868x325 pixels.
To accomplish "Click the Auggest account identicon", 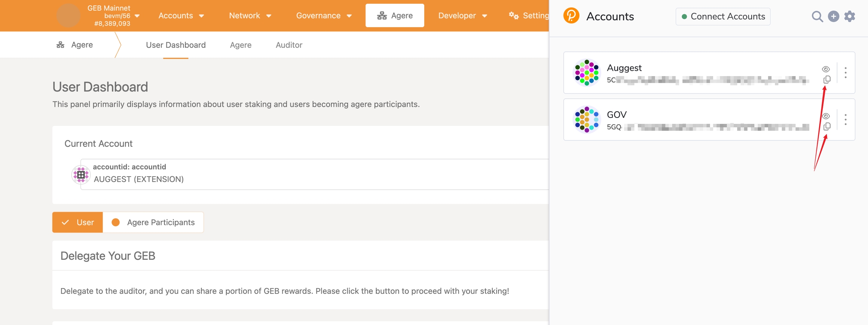I will 587,73.
